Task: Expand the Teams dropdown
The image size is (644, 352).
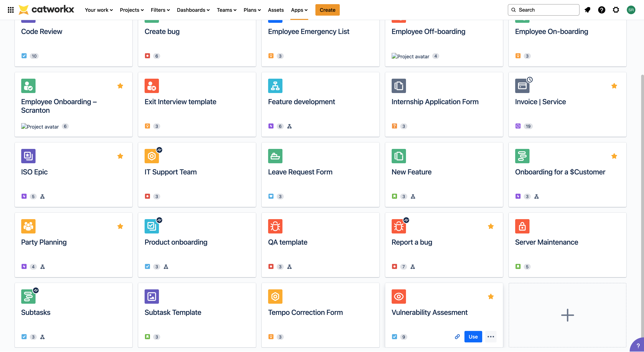Action: [227, 10]
